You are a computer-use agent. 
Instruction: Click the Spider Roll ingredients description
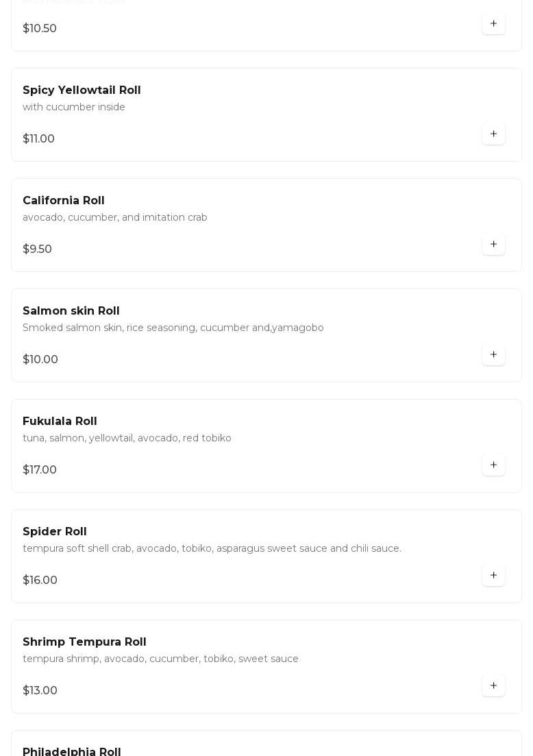[x=212, y=549]
